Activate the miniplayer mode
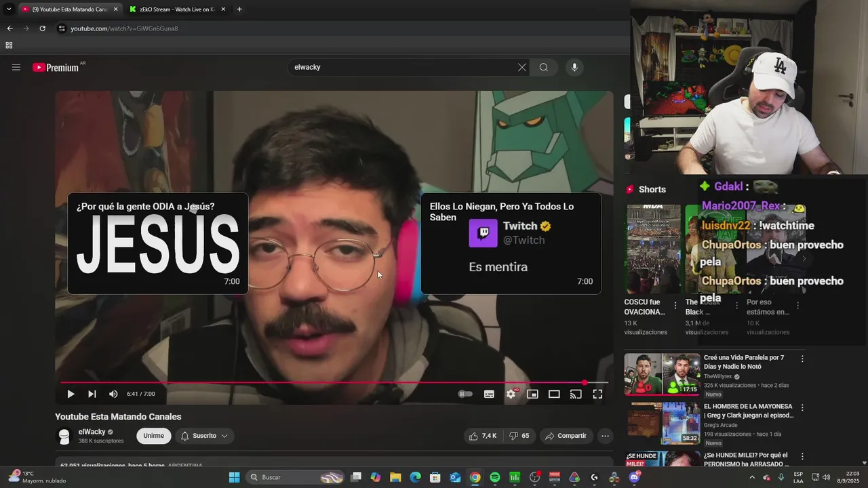The width and height of the screenshot is (868, 488). (532, 394)
